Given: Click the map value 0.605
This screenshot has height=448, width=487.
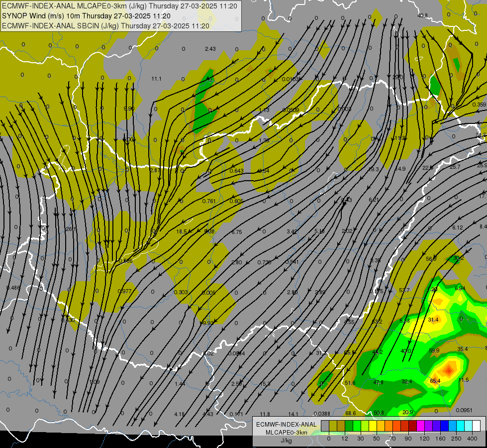Looking at the screenshot, I should [x=236, y=201].
